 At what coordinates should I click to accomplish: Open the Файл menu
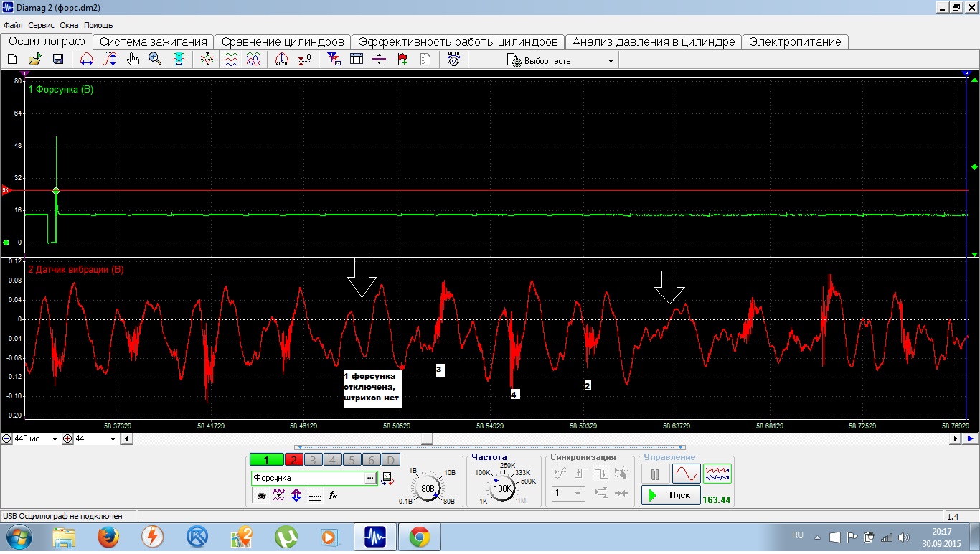click(14, 25)
